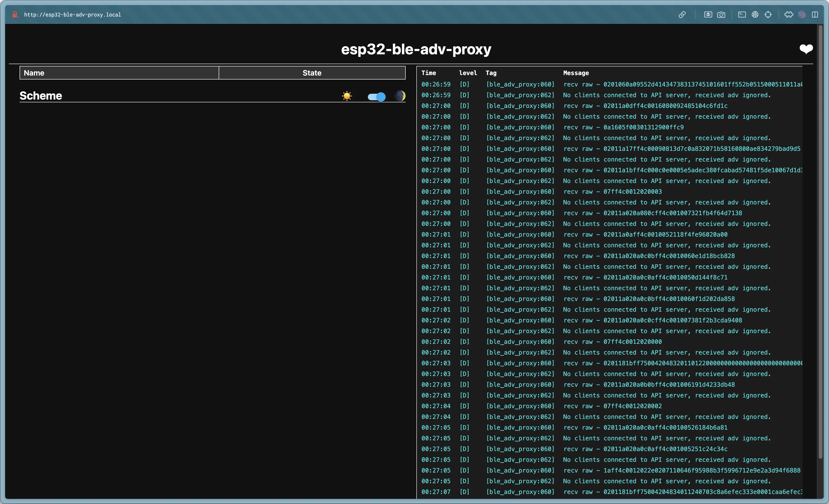
Task: Select message starting 'recv raw - 02011a1bff4c000c0e00'
Action: pyautogui.click(x=683, y=170)
